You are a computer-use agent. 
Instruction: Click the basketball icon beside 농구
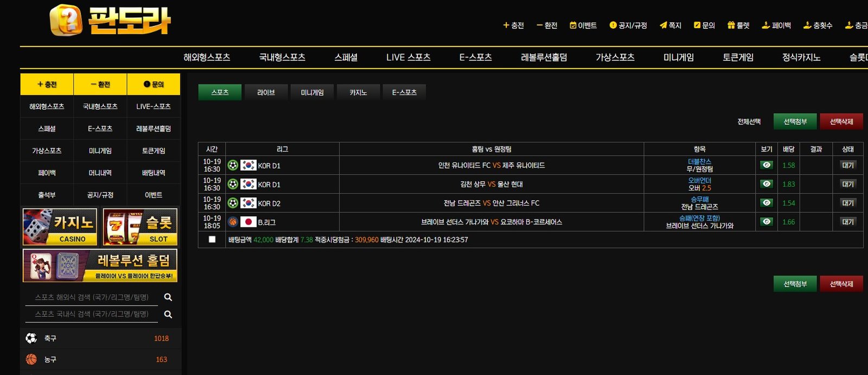click(x=31, y=359)
